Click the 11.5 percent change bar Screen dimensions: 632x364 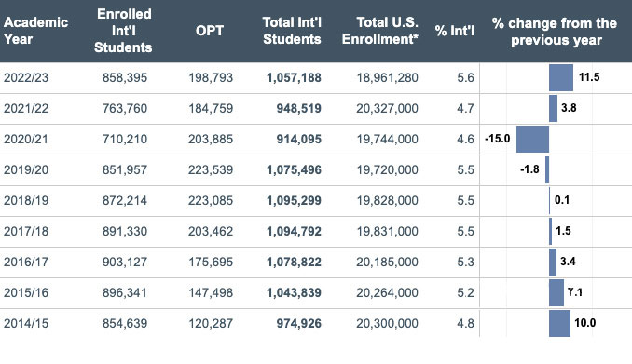tap(561, 77)
